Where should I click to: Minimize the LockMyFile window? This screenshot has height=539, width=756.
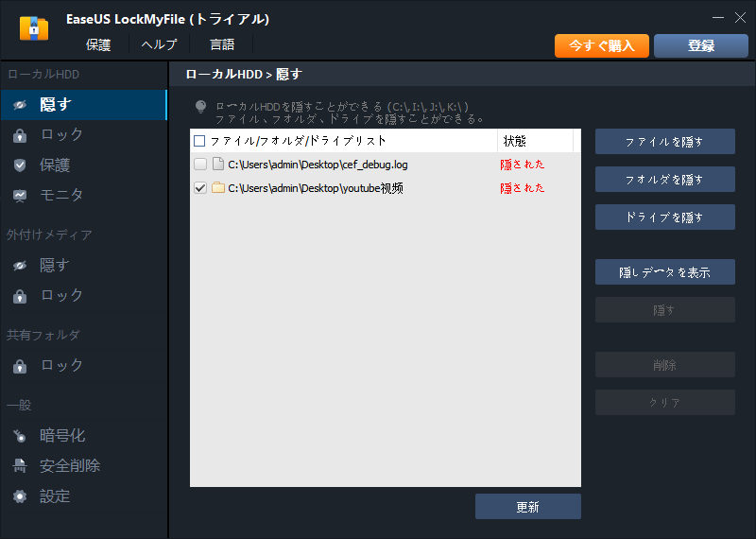[x=718, y=18]
